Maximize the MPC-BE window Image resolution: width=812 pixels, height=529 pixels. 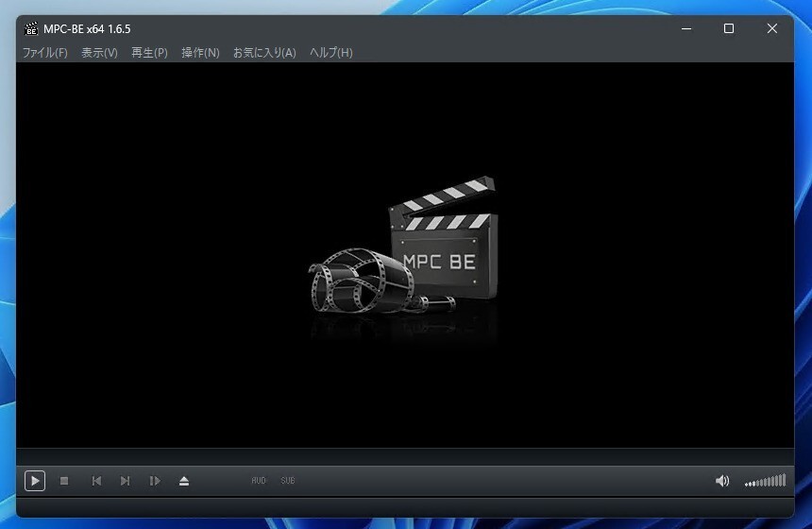[729, 28]
